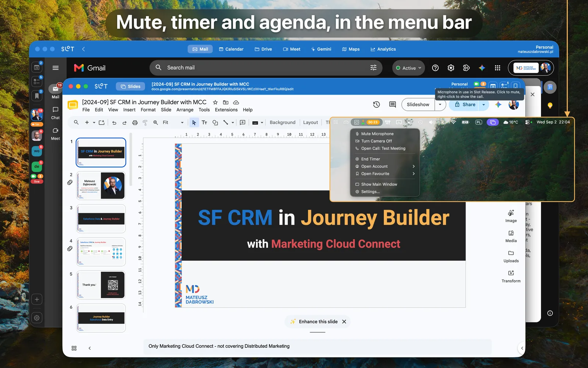This screenshot has height=368, width=588.
Task: Open the Gmail Active status dropdown
Action: pyautogui.click(x=408, y=68)
